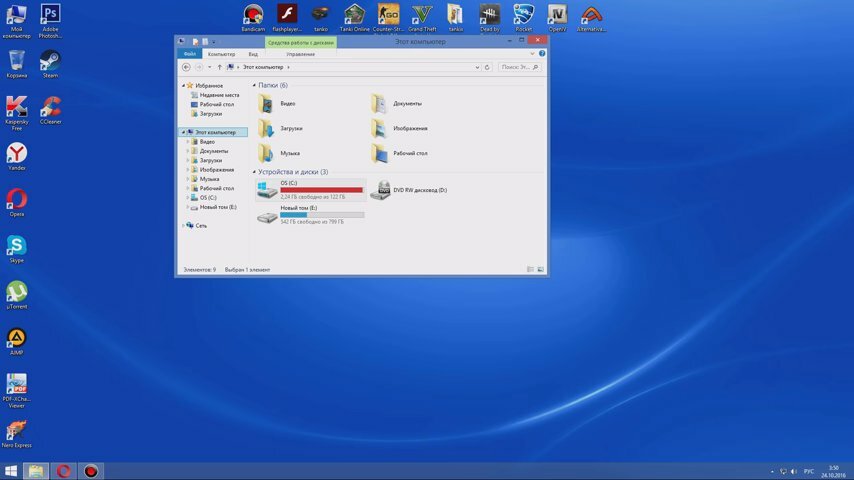Select Изображения in the navigation tree
This screenshot has height=480, width=854.
212,170
